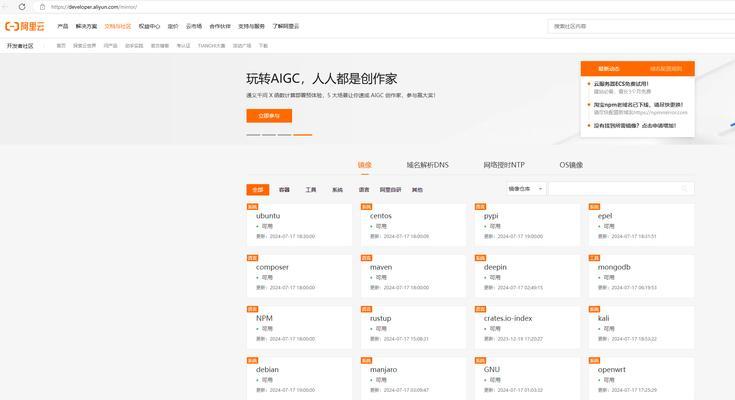
Task: Open the mongodb mirror card
Action: point(641,276)
